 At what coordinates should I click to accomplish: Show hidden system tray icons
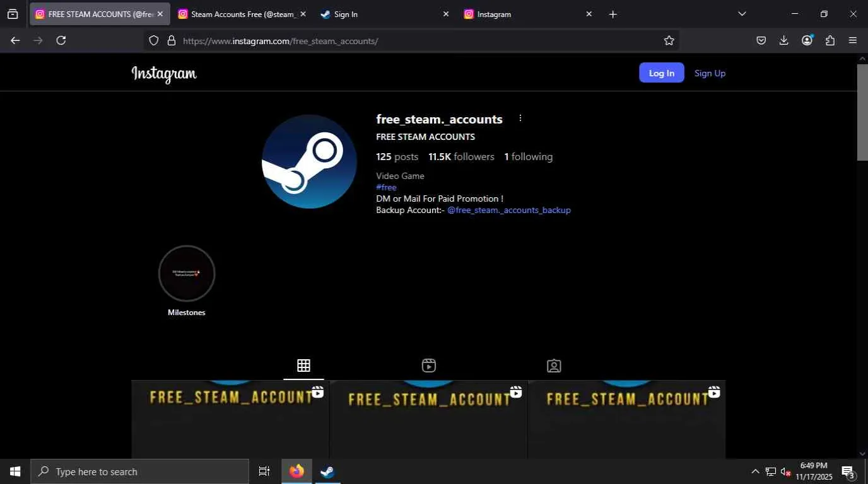coord(755,471)
